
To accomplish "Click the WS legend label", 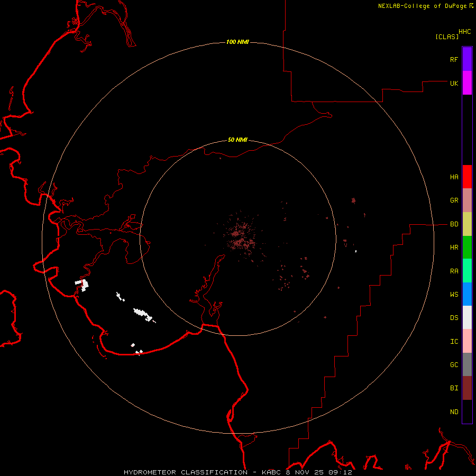I will point(454,294).
